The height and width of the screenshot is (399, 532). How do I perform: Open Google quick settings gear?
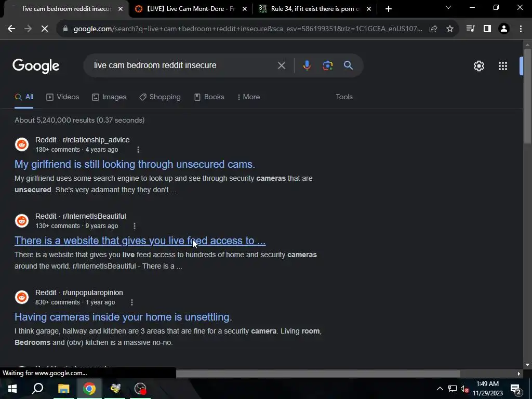pyautogui.click(x=478, y=66)
